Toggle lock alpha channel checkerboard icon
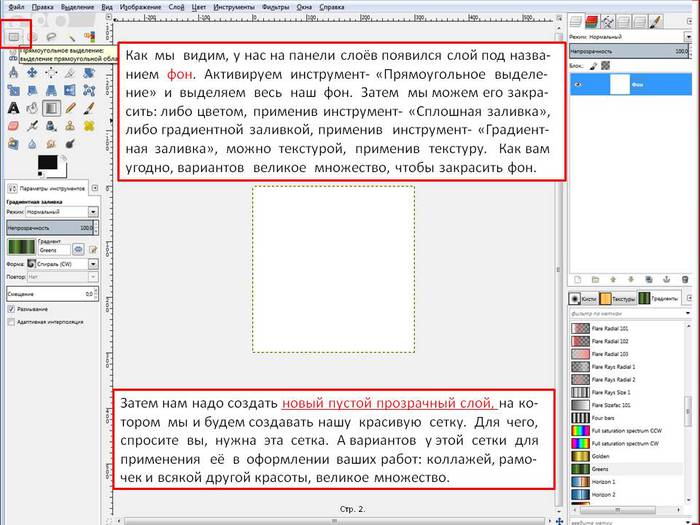Viewport: 700px width, 525px height. pyautogui.click(x=605, y=66)
